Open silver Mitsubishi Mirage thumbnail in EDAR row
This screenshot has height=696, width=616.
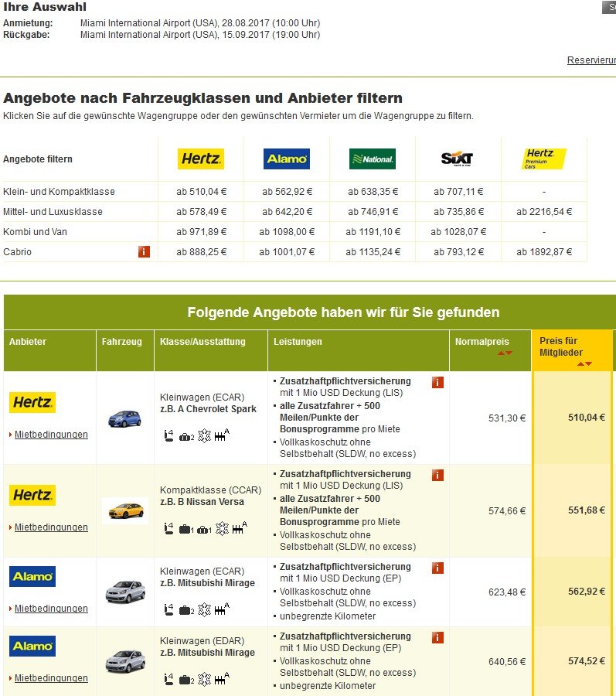pos(125,661)
